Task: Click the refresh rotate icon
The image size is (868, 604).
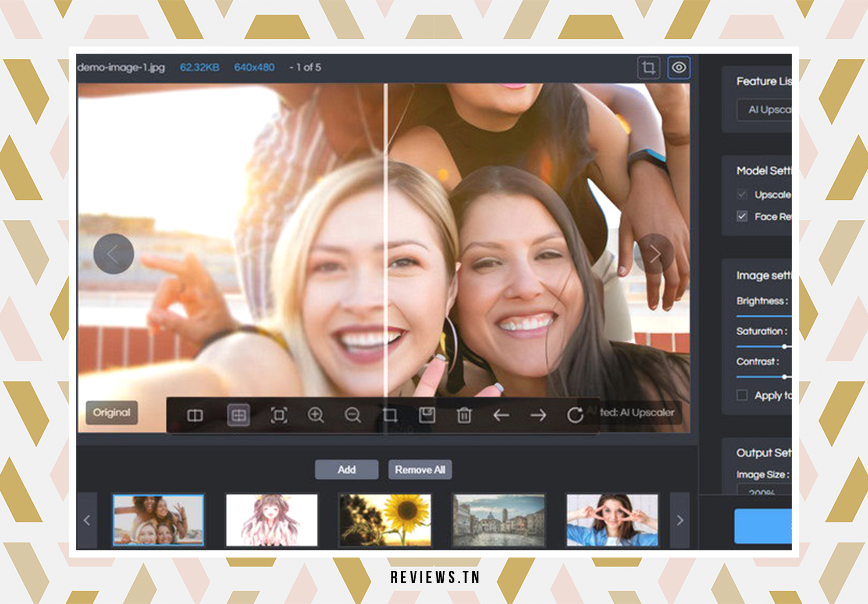Action: [575, 415]
